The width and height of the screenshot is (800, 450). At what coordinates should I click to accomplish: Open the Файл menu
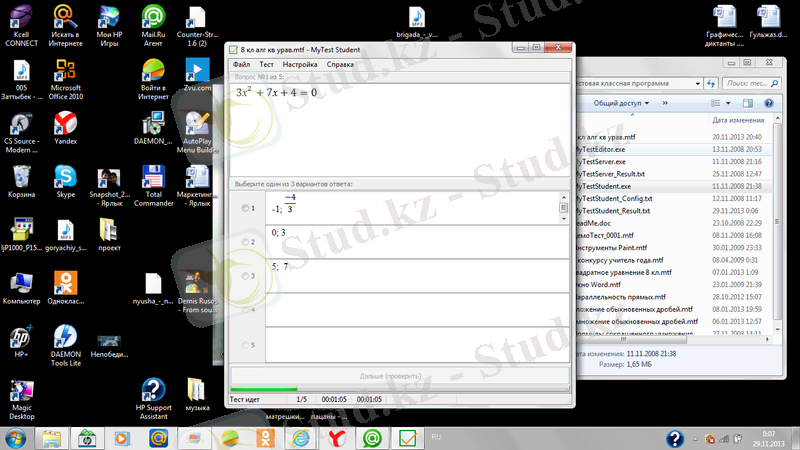pyautogui.click(x=241, y=64)
